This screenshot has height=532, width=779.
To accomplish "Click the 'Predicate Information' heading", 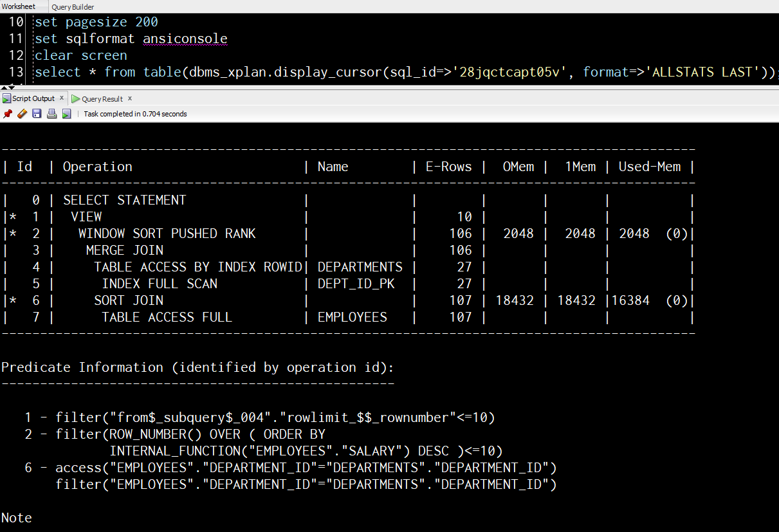I will coord(198,367).
